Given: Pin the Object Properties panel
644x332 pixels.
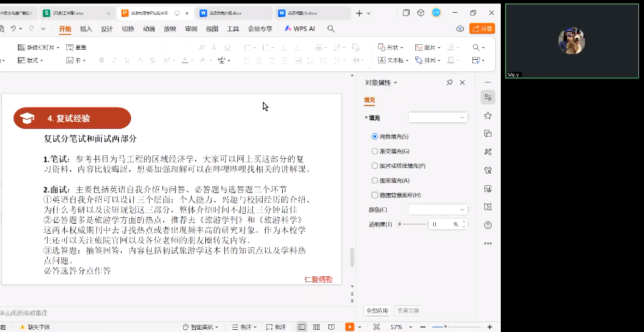Looking at the screenshot, I should [450, 83].
